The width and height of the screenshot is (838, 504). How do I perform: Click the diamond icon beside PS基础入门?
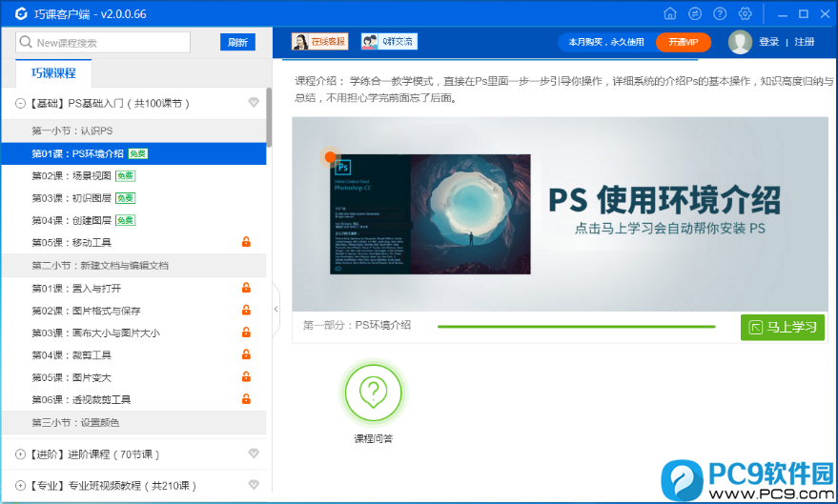click(x=254, y=103)
